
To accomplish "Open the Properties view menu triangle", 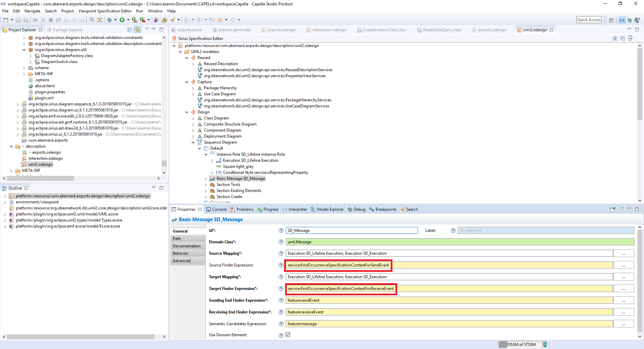I will 622,209.
